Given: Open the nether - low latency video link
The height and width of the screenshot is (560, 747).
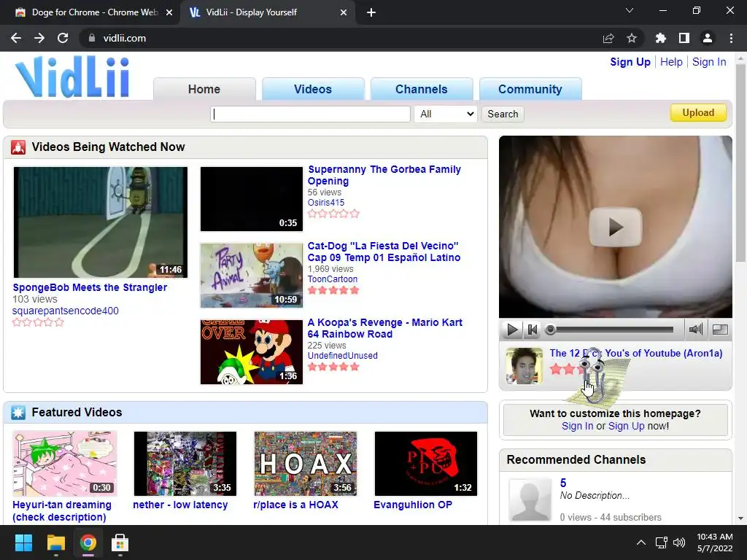Looking at the screenshot, I should 180,505.
